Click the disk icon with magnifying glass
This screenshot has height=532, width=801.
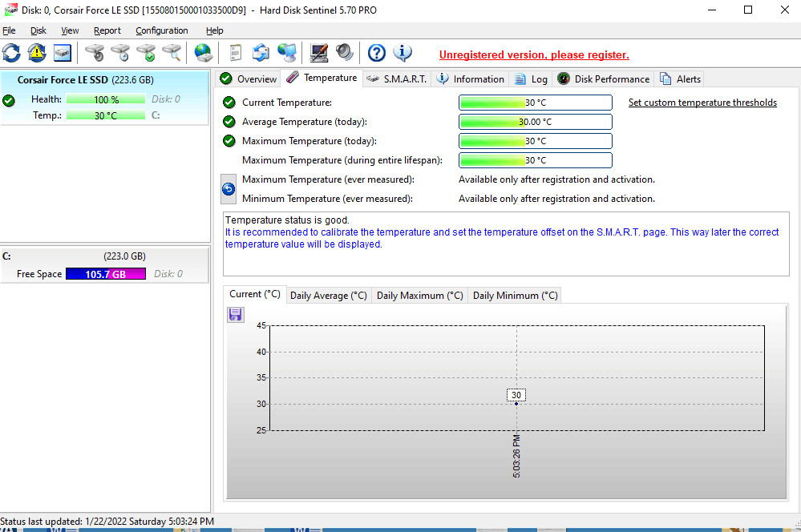pos(172,53)
